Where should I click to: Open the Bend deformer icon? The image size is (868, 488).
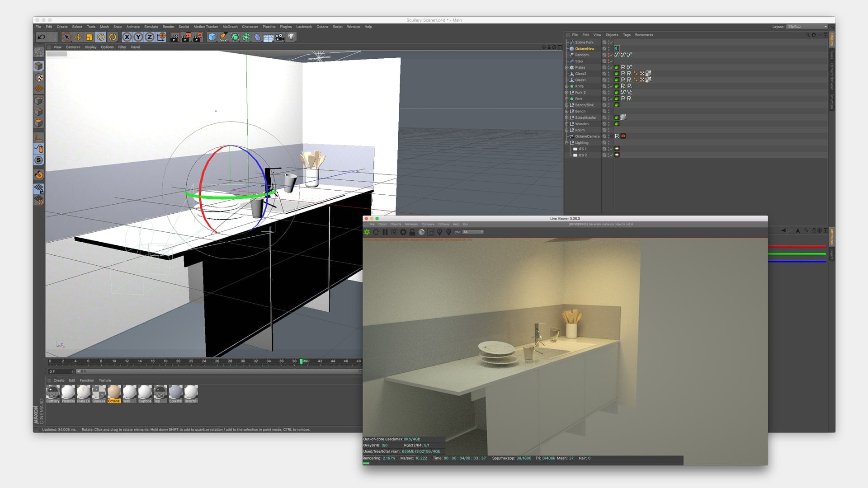pos(257,37)
